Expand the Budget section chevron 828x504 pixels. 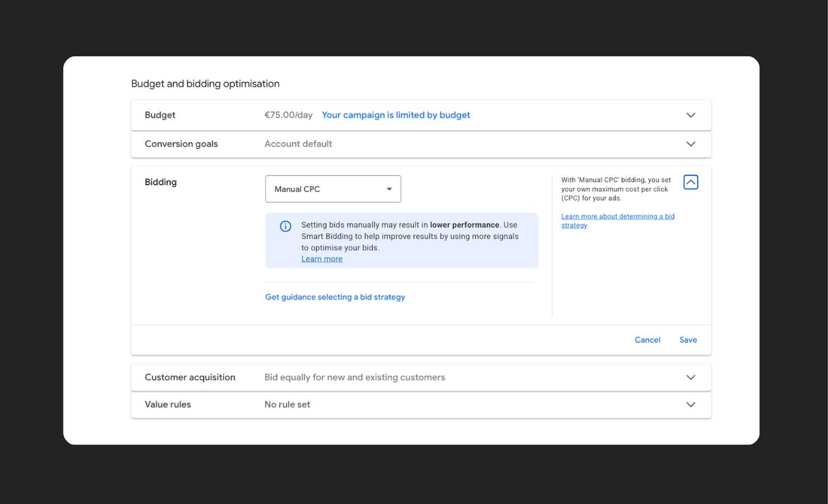coord(691,115)
